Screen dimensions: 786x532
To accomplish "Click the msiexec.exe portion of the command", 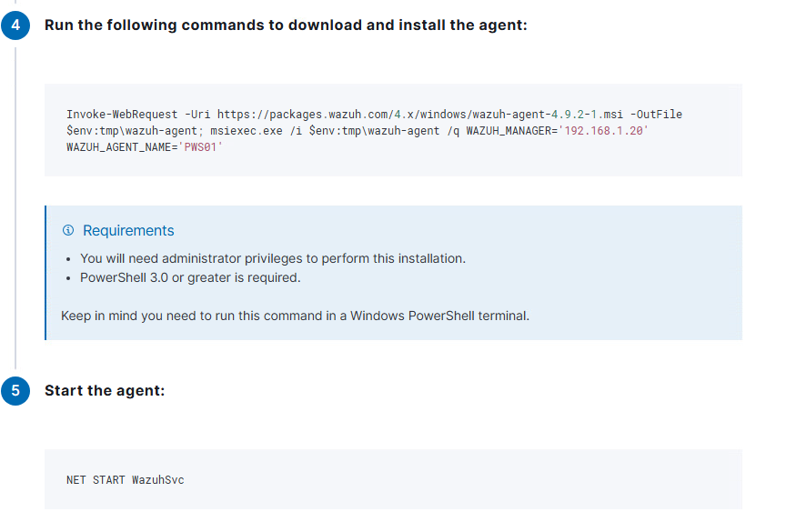I will [x=247, y=131].
